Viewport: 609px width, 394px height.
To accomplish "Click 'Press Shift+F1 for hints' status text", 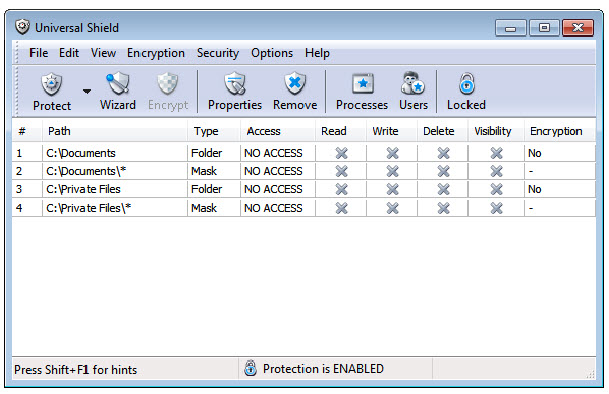I will (75, 370).
